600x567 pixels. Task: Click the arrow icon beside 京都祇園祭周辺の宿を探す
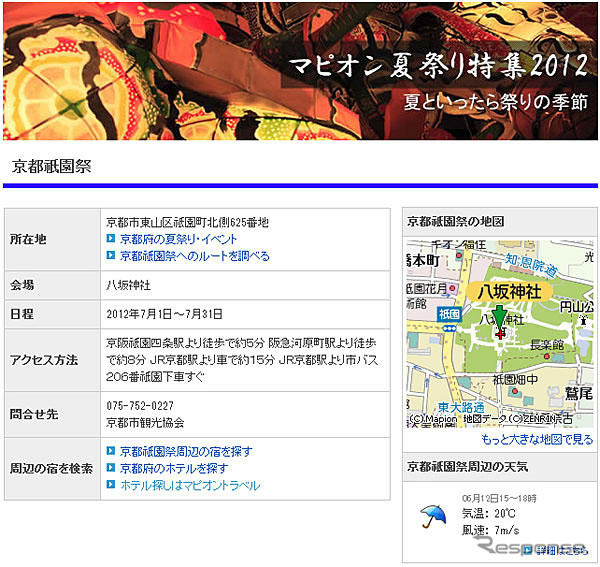(111, 452)
